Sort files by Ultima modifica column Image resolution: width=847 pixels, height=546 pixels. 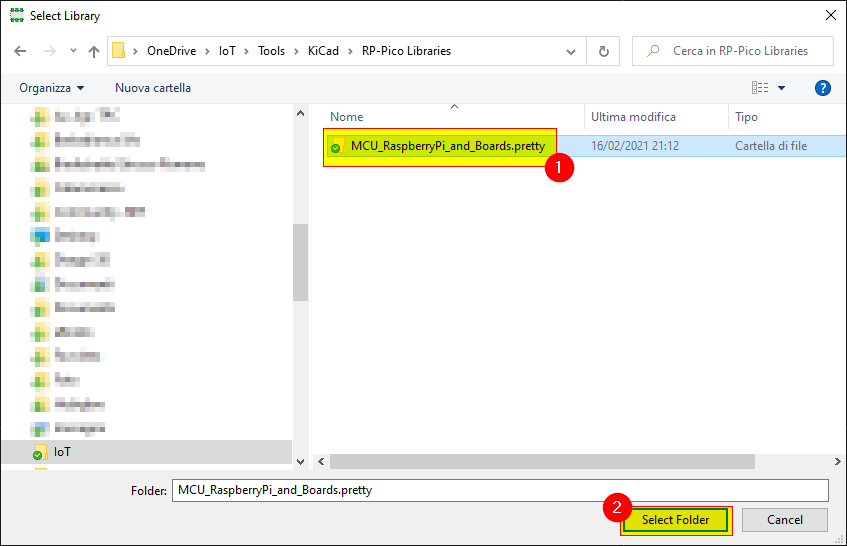pos(633,117)
